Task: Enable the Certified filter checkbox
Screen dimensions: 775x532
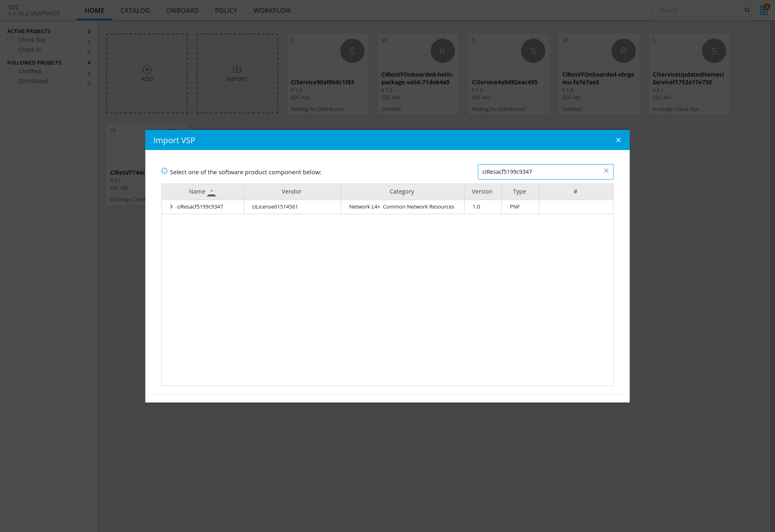Action: click(10, 71)
